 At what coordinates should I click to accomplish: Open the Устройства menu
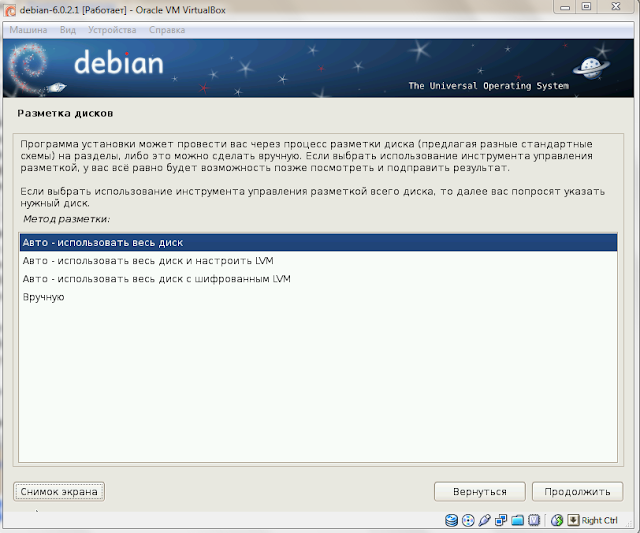[112, 30]
